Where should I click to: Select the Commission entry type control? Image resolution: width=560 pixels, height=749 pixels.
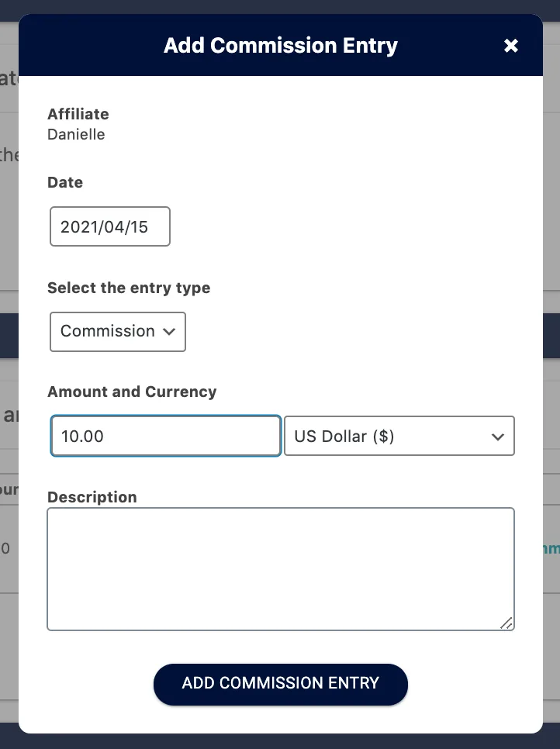tap(117, 331)
